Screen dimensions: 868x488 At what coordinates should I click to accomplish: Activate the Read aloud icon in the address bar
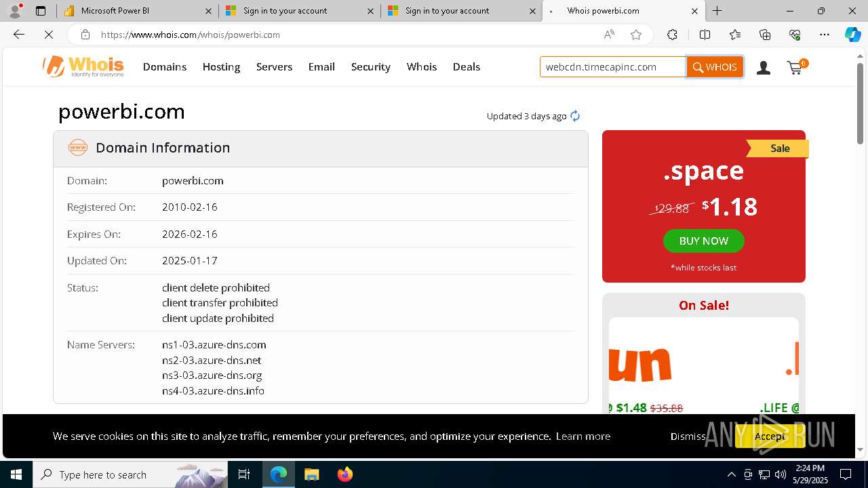pyautogui.click(x=609, y=35)
